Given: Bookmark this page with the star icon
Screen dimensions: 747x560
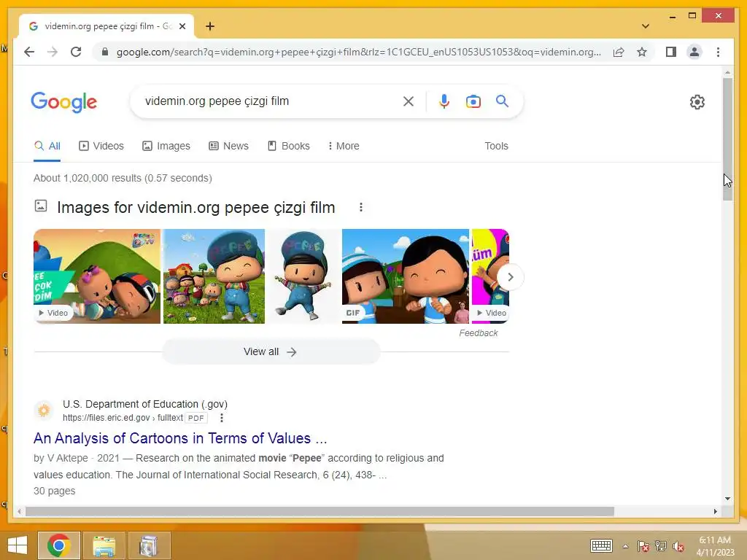Looking at the screenshot, I should pos(642,52).
